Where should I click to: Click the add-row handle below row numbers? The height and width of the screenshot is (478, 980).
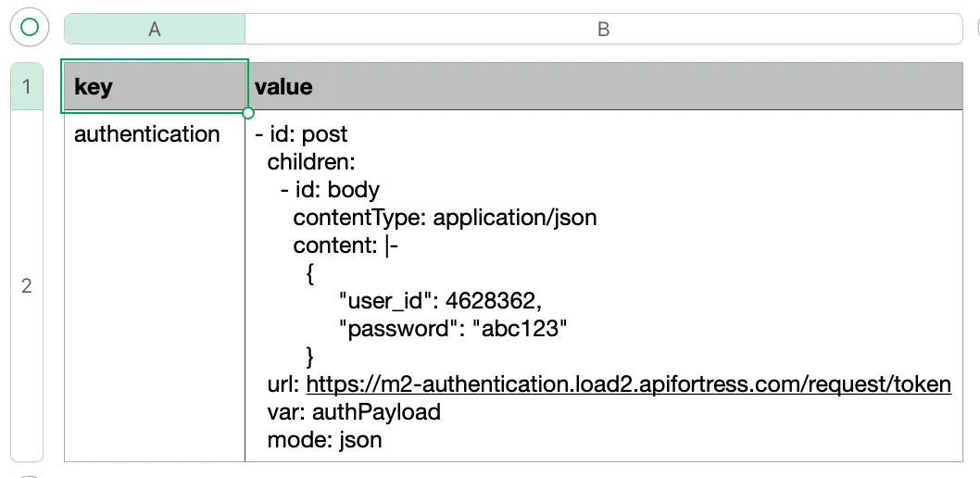28,474
